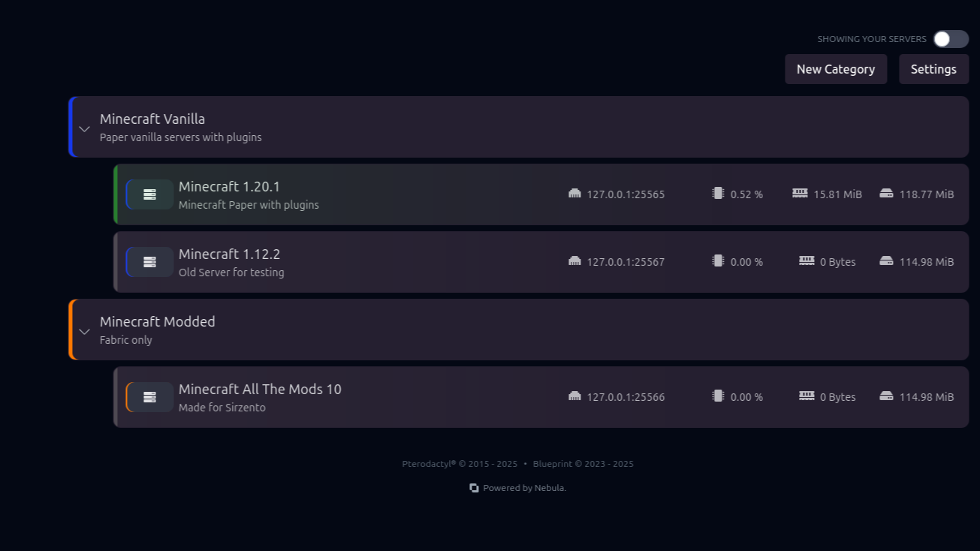Open the Settings button
Screen dimensions: 980x551
(x=933, y=69)
